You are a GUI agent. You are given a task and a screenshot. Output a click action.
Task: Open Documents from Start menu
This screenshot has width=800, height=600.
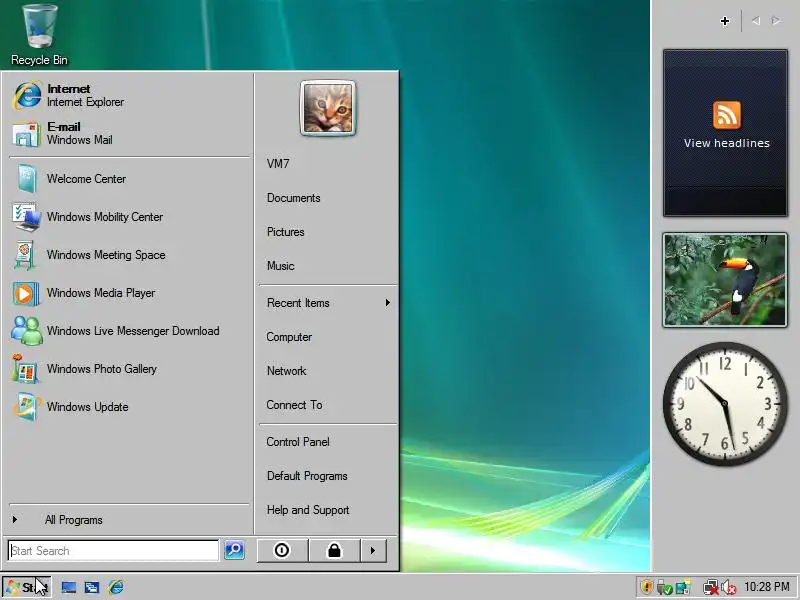[327, 198]
